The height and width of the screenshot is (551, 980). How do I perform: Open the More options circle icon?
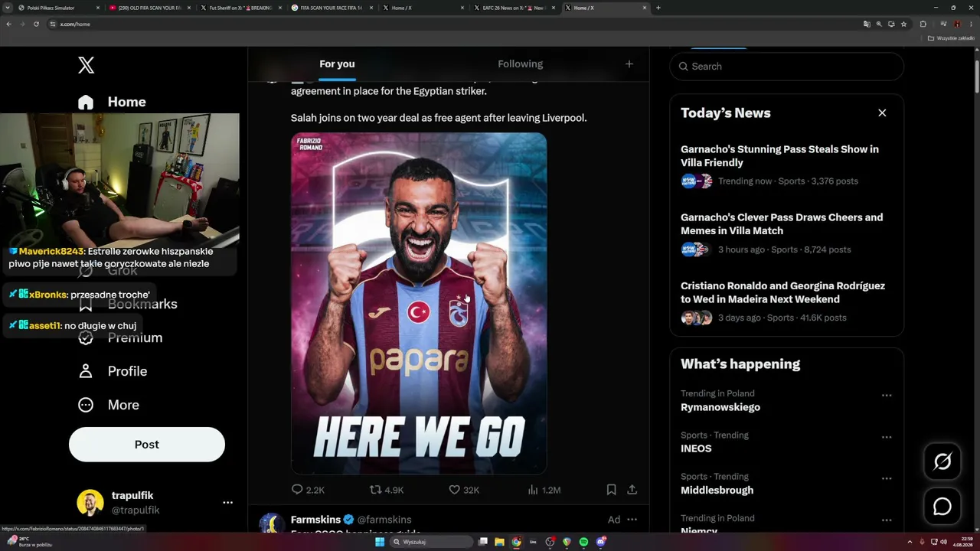coord(86,405)
